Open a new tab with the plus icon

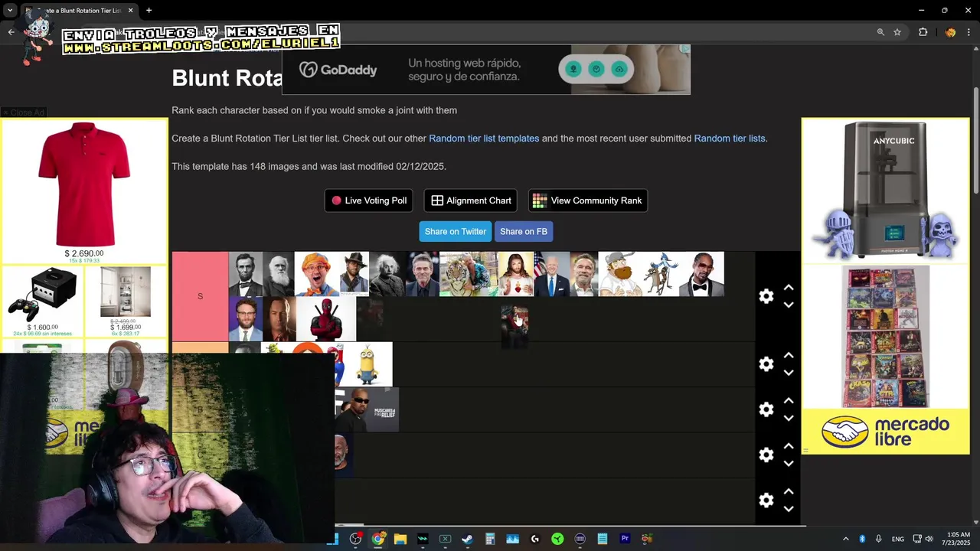pyautogui.click(x=149, y=11)
